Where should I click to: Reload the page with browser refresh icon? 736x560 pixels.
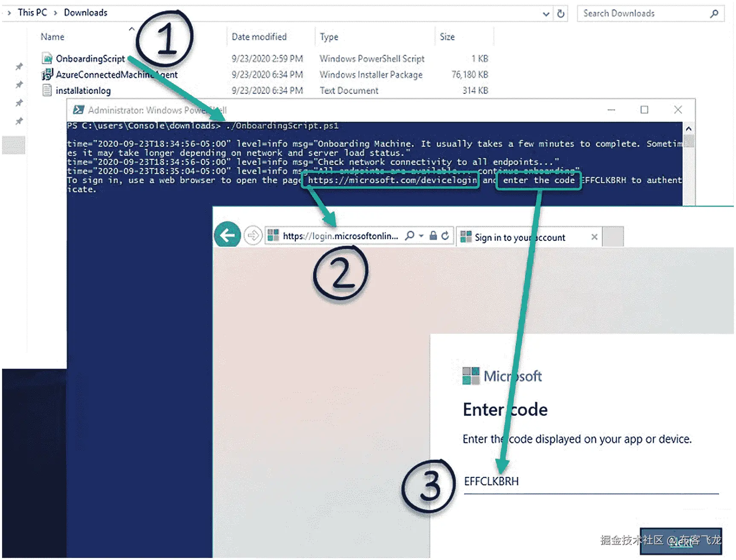pos(445,236)
